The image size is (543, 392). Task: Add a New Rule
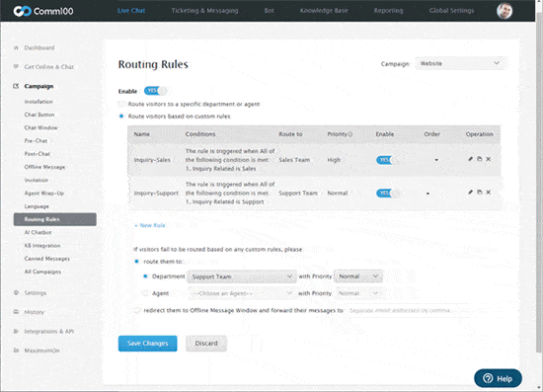[150, 225]
